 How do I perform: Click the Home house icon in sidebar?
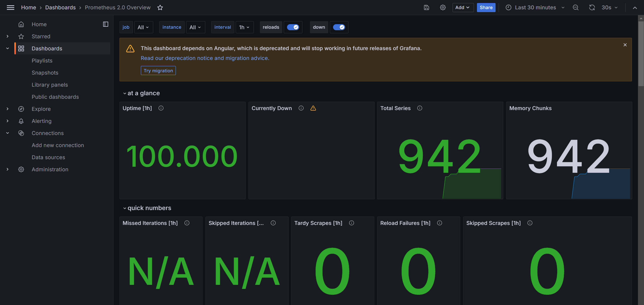coord(21,24)
